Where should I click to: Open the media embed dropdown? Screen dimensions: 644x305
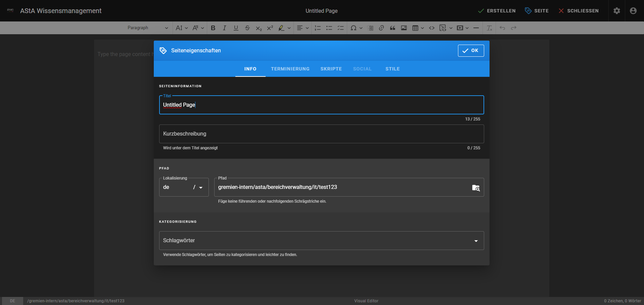pos(463,28)
